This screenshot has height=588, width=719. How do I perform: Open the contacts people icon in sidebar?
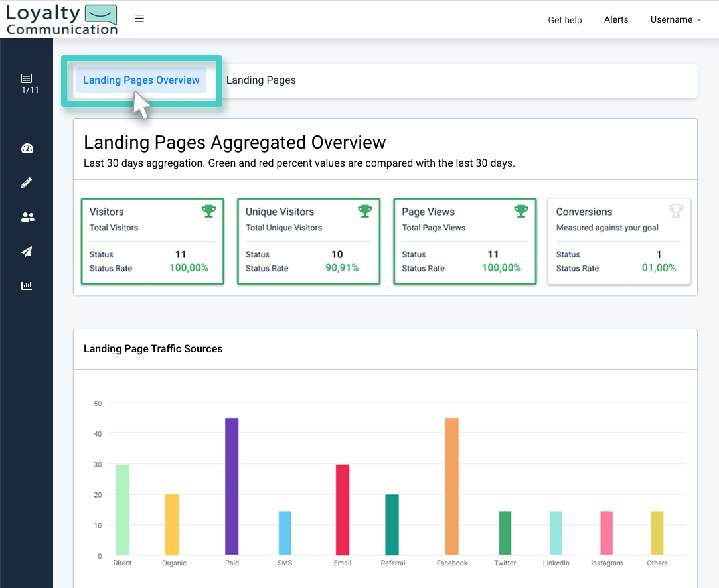point(27,217)
